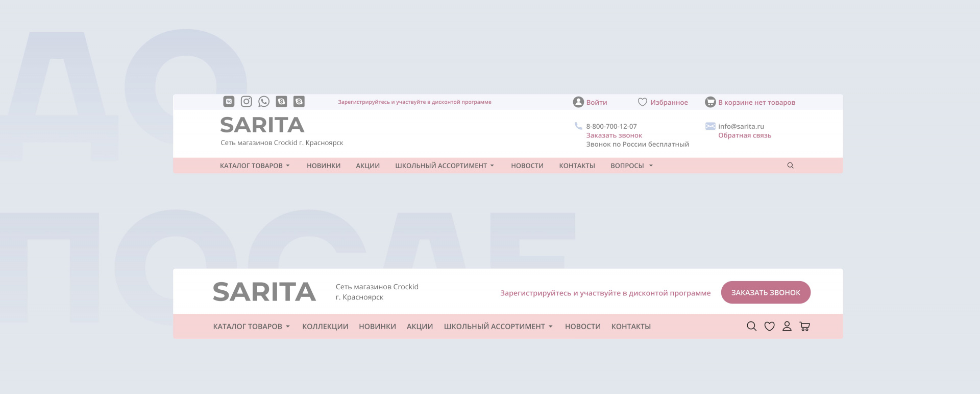This screenshot has height=394, width=980.
Task: Click the small search icon in upper menu
Action: click(791, 166)
